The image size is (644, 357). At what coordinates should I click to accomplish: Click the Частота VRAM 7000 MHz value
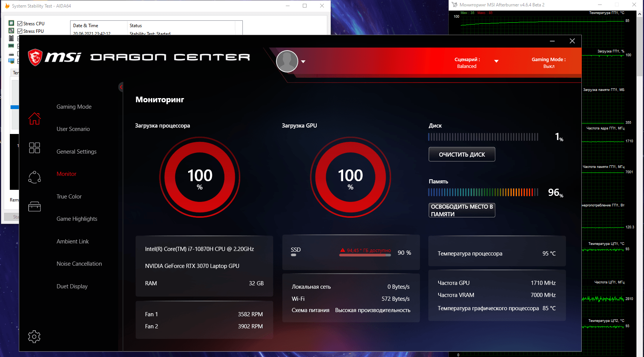point(543,295)
